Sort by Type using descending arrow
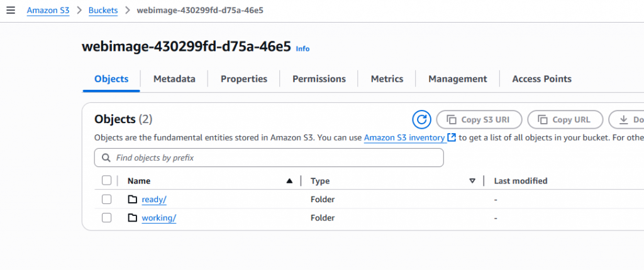This screenshot has width=644, height=270. (x=472, y=181)
